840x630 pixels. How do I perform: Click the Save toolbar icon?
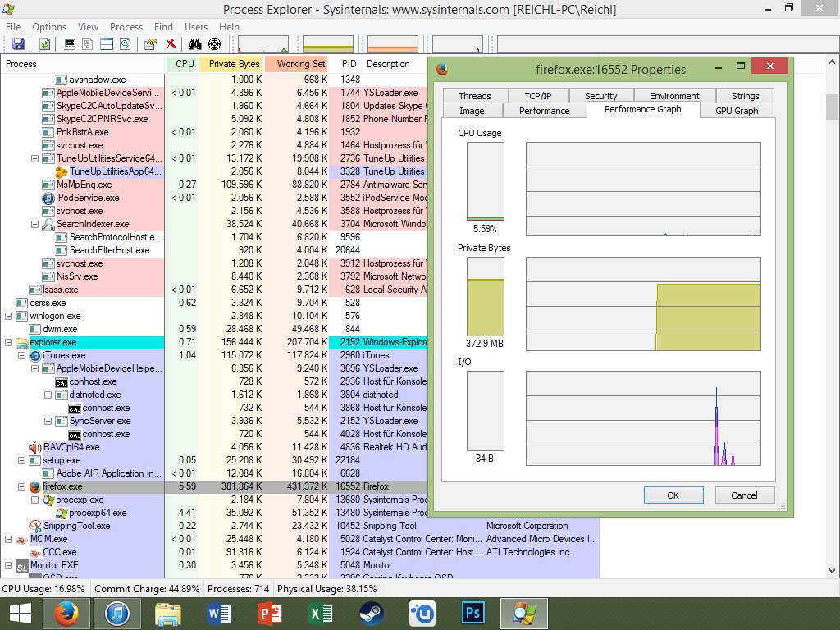tap(18, 44)
